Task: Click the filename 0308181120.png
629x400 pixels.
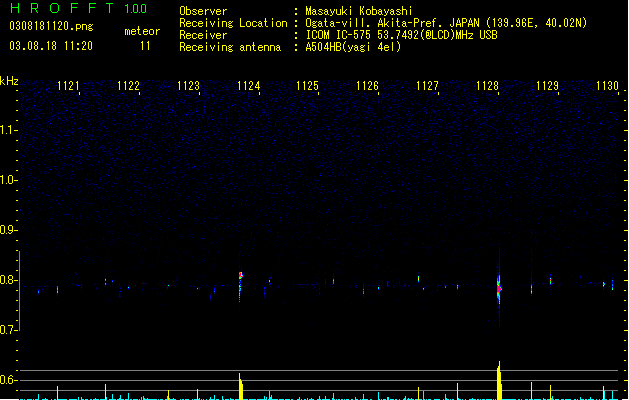Action: coord(51,27)
